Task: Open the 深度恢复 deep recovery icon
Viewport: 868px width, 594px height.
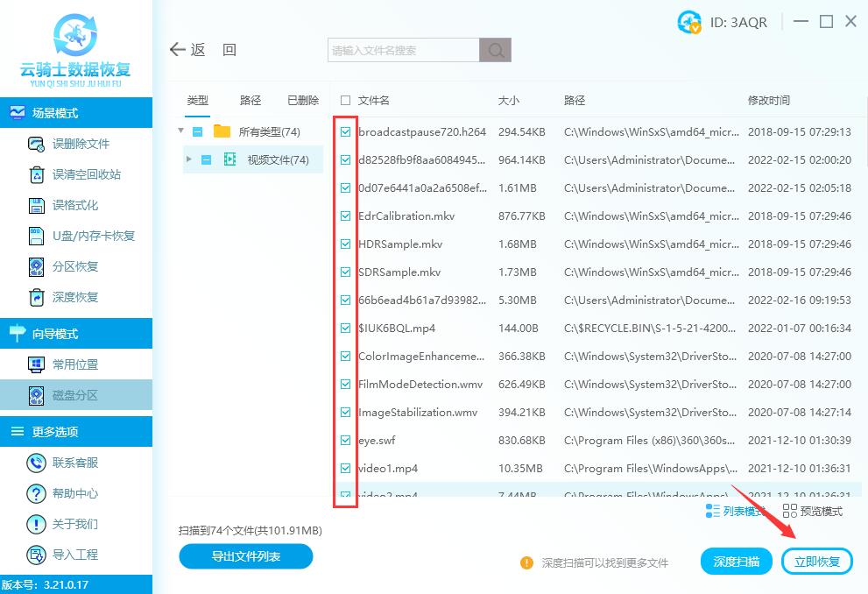Action: tap(36, 297)
